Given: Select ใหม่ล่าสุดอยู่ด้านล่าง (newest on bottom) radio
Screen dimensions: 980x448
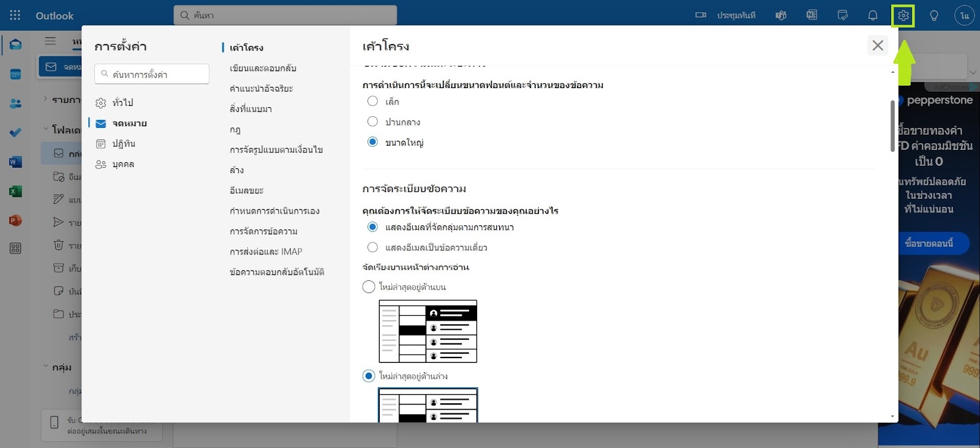Looking at the screenshot, I should pyautogui.click(x=369, y=376).
